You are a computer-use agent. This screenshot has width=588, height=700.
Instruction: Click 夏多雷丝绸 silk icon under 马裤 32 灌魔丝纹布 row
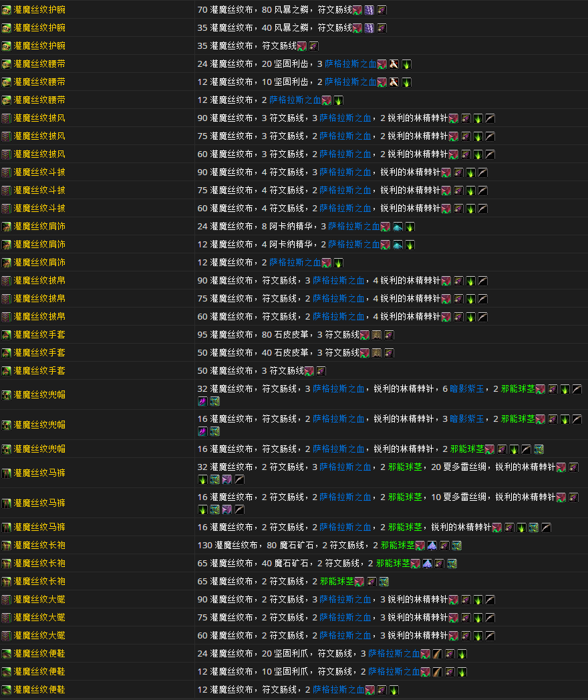(227, 479)
